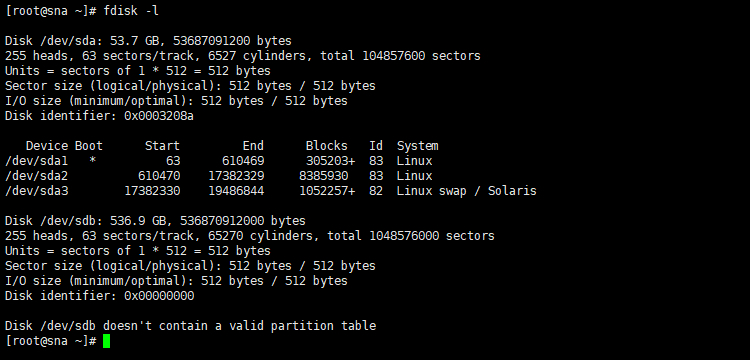The height and width of the screenshot is (360, 750).
Task: Click the green terminal cursor block
Action: (x=106, y=341)
